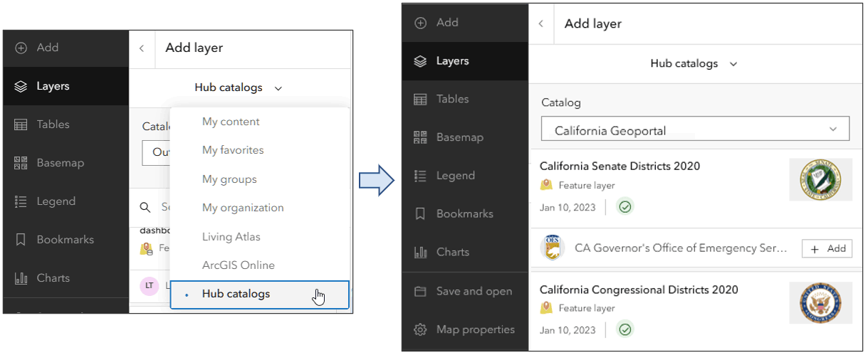This screenshot has height=355, width=868.
Task: Open the Legend panel in right sidebar
Action: (x=420, y=176)
